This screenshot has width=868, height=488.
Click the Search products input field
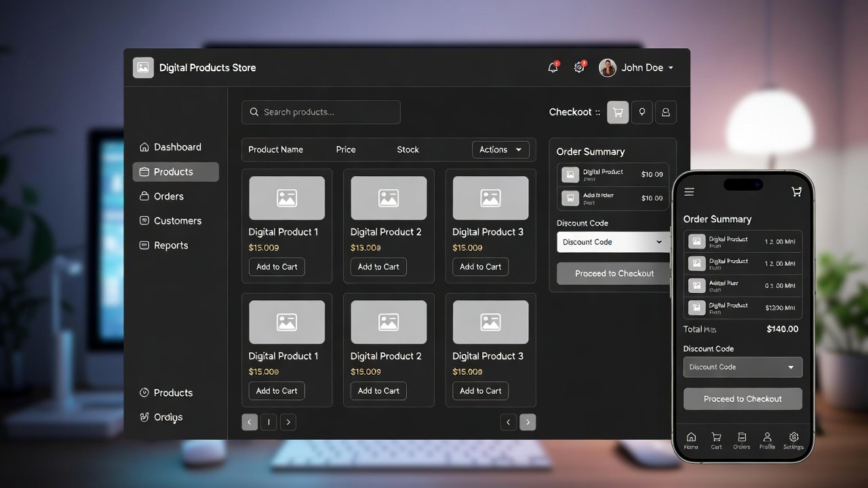pyautogui.click(x=321, y=113)
